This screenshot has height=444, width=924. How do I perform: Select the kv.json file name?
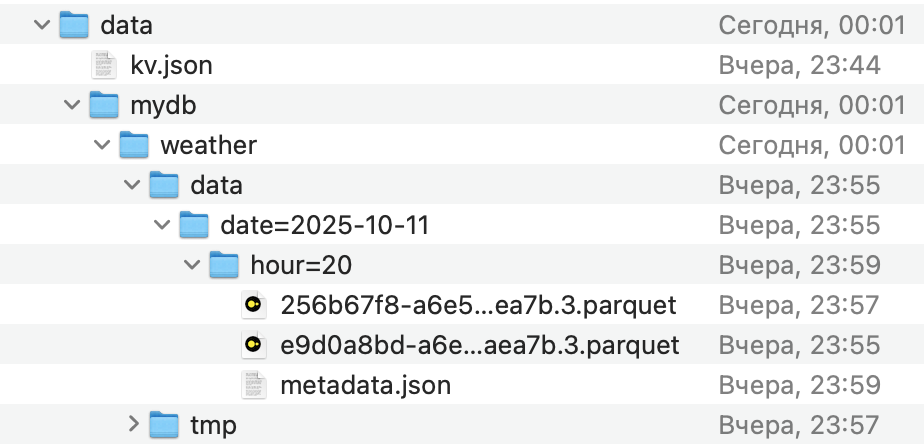click(x=171, y=65)
